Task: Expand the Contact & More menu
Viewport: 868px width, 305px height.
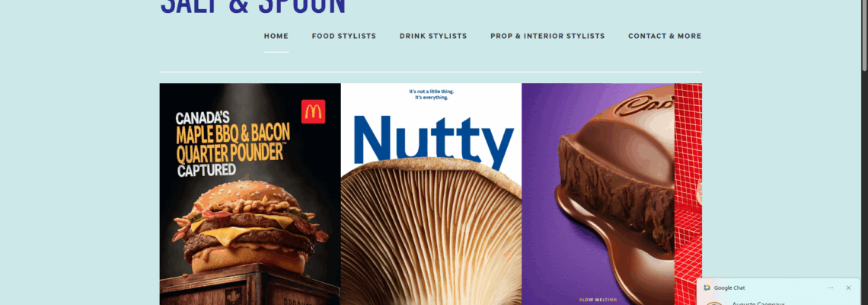Action: pyautogui.click(x=665, y=36)
